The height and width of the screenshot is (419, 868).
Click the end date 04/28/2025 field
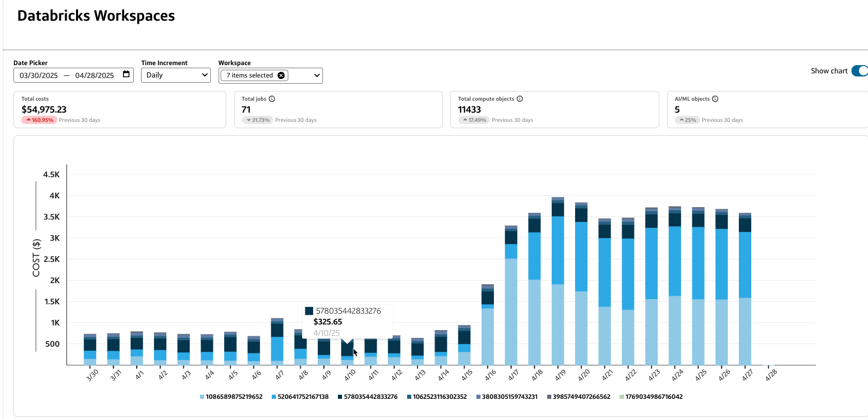(95, 75)
